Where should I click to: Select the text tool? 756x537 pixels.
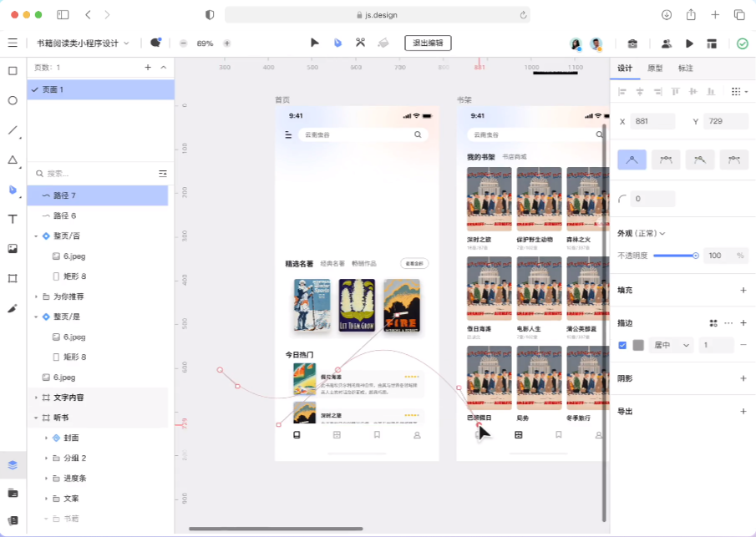(13, 219)
